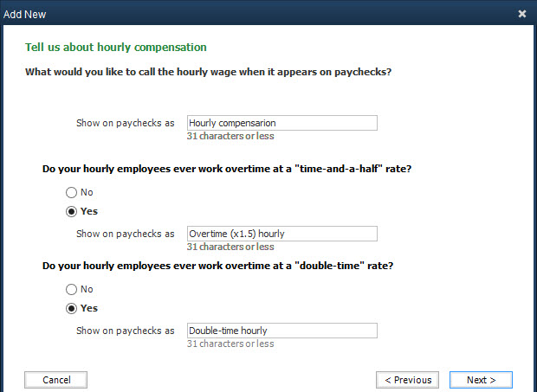This screenshot has width=537, height=392.
Task: Focus the Overtime (x1.5) hourly field
Action: point(282,234)
